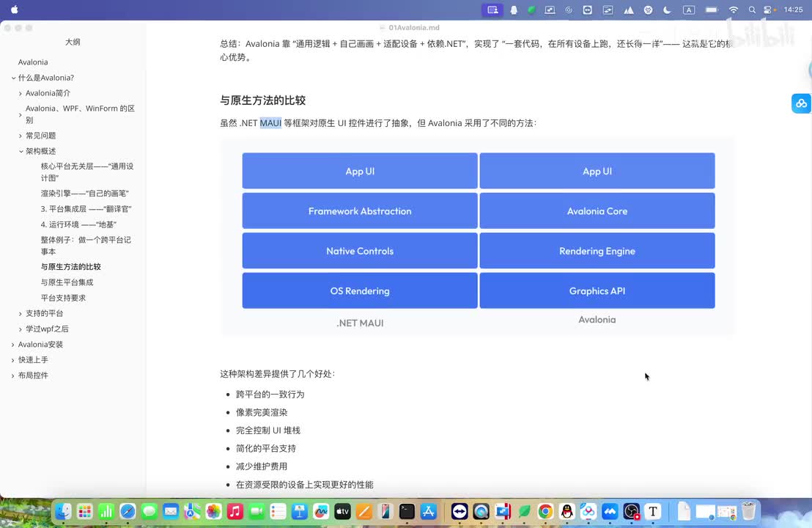
Task: Open App Store from the Dock
Action: (x=428, y=512)
